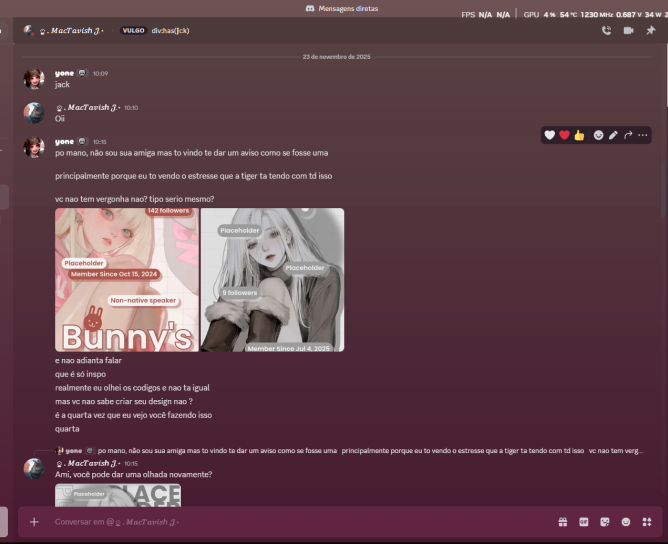
Task: Open the Bunny's image attachment
Action: click(127, 280)
